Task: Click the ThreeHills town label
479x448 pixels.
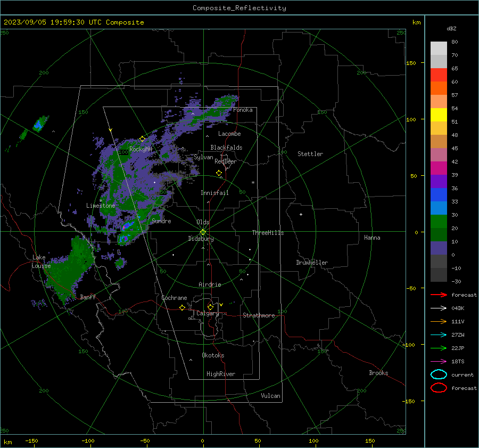Action: (x=268, y=233)
